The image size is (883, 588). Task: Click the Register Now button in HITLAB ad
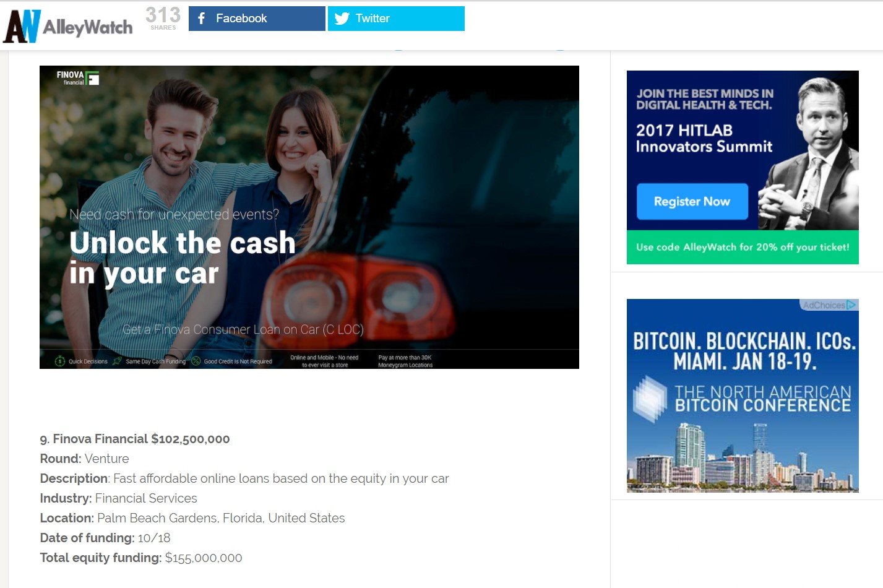coord(692,201)
